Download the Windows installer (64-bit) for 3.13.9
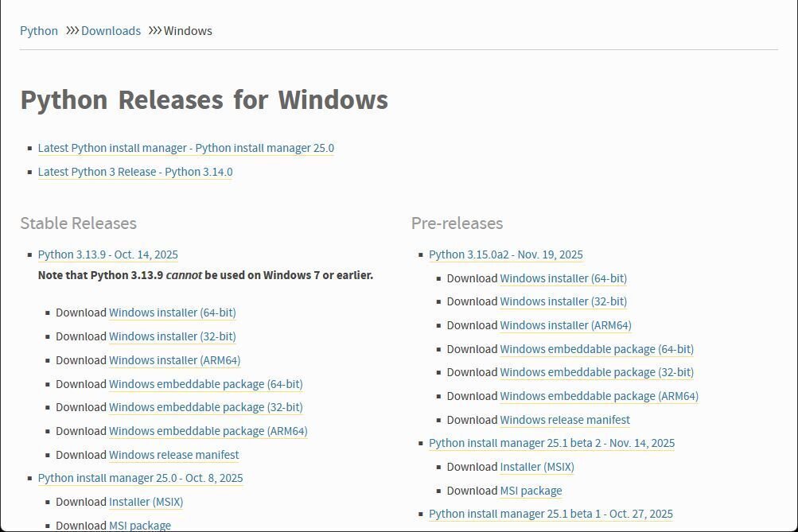798x532 pixels. [x=172, y=313]
